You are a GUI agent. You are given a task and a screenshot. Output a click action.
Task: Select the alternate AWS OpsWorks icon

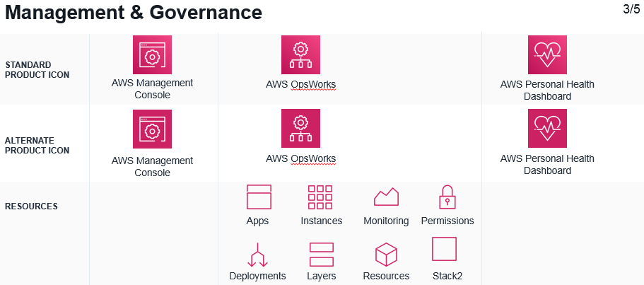(x=300, y=129)
